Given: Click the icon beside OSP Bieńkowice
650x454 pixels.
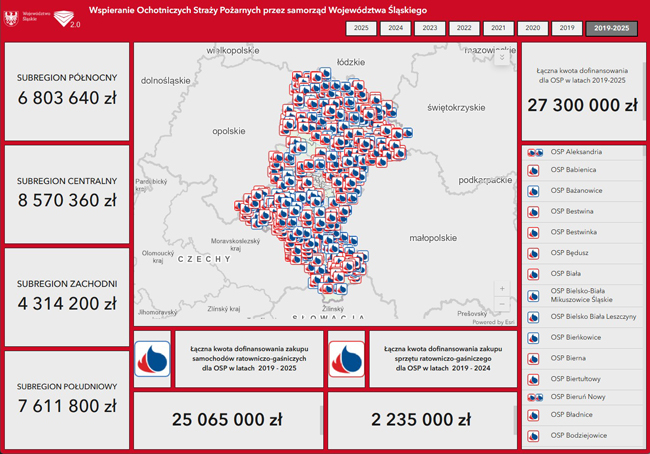Looking at the screenshot, I should click(533, 338).
